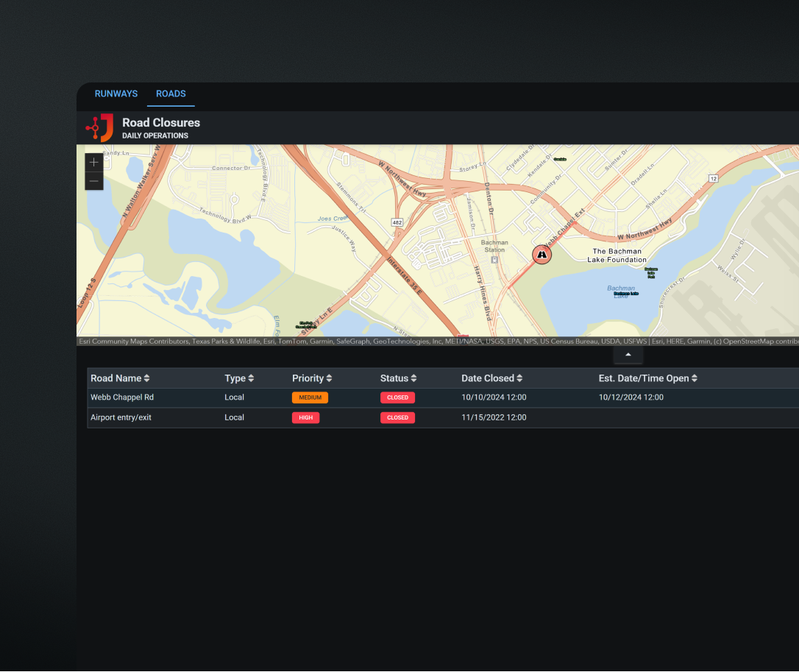Click the map zoom out minus button
Viewport: 799px width, 672px height.
[94, 181]
